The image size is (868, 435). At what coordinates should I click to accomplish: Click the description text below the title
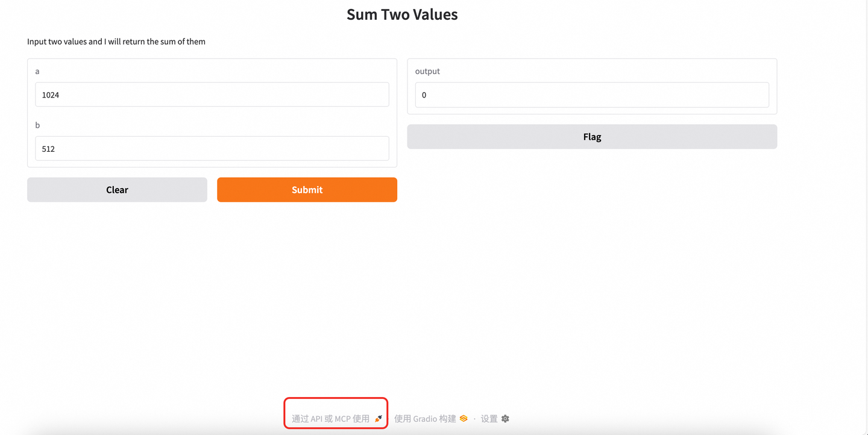[x=116, y=42]
